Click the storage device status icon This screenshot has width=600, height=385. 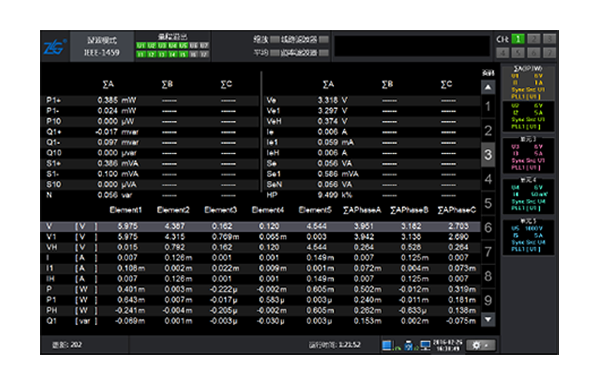click(x=410, y=345)
